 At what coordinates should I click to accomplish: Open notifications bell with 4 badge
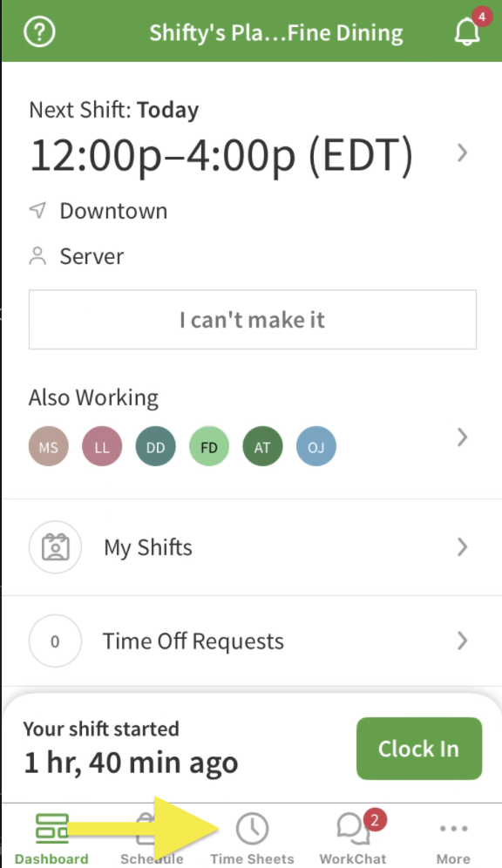[x=469, y=29]
